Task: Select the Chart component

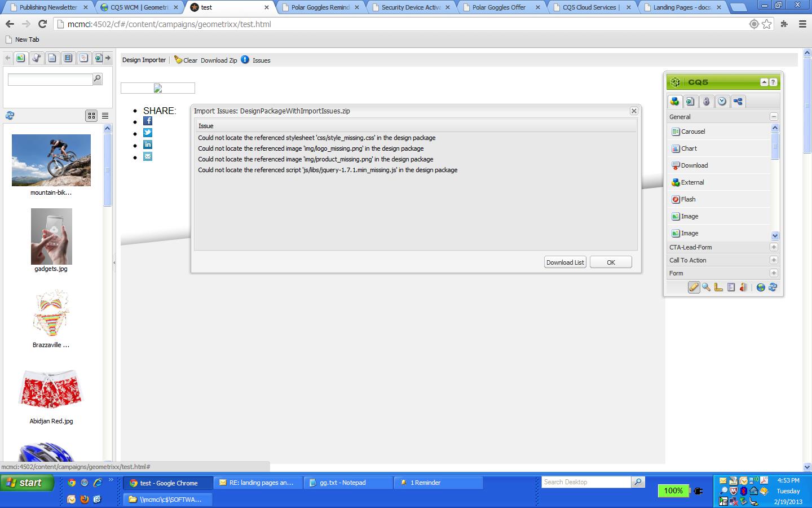Action: [x=719, y=148]
